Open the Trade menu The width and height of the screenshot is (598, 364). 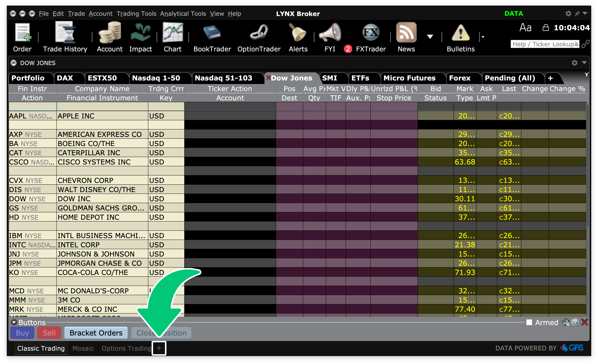[x=76, y=14]
